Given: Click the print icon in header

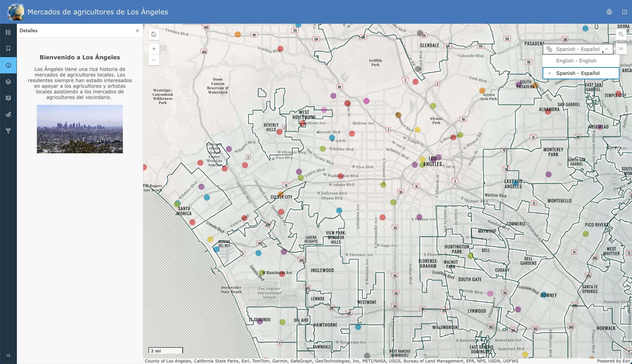Looking at the screenshot, I should pos(609,12).
